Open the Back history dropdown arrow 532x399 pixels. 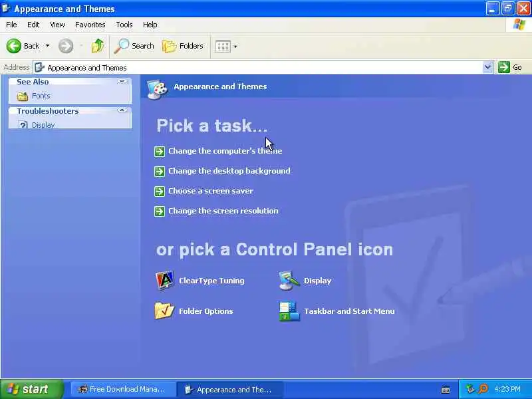(x=47, y=46)
